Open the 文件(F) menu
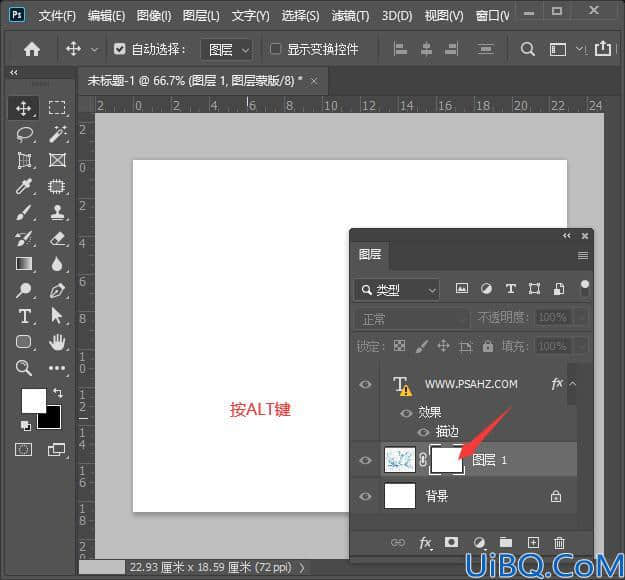625x580 pixels. [x=57, y=16]
